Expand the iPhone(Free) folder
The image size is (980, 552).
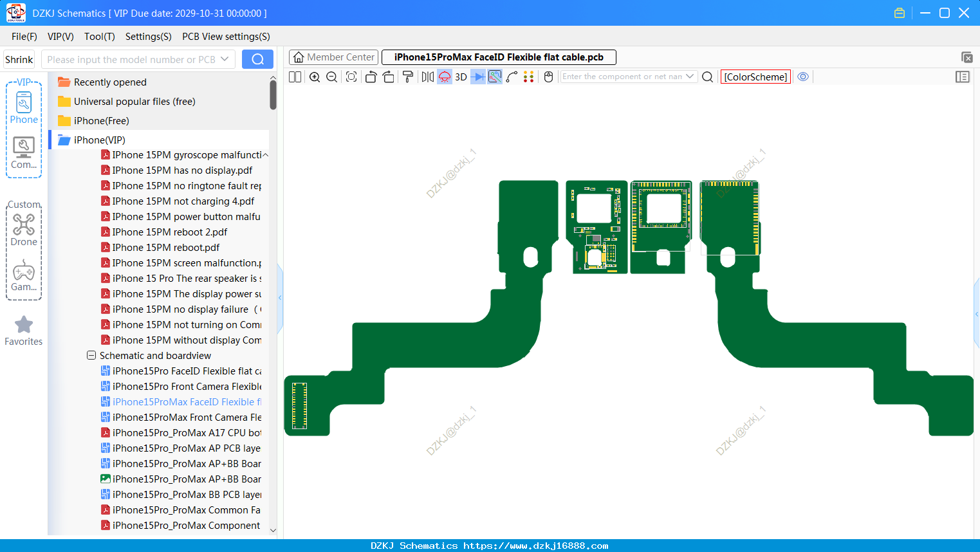[x=101, y=120]
